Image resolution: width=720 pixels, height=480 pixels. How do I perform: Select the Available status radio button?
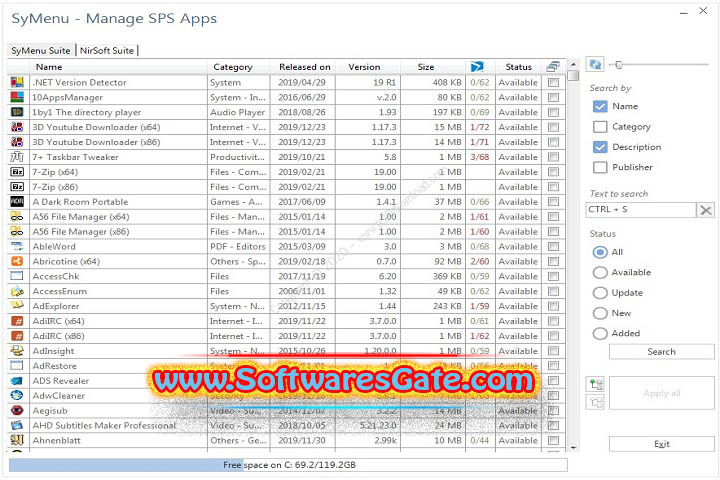(x=600, y=272)
